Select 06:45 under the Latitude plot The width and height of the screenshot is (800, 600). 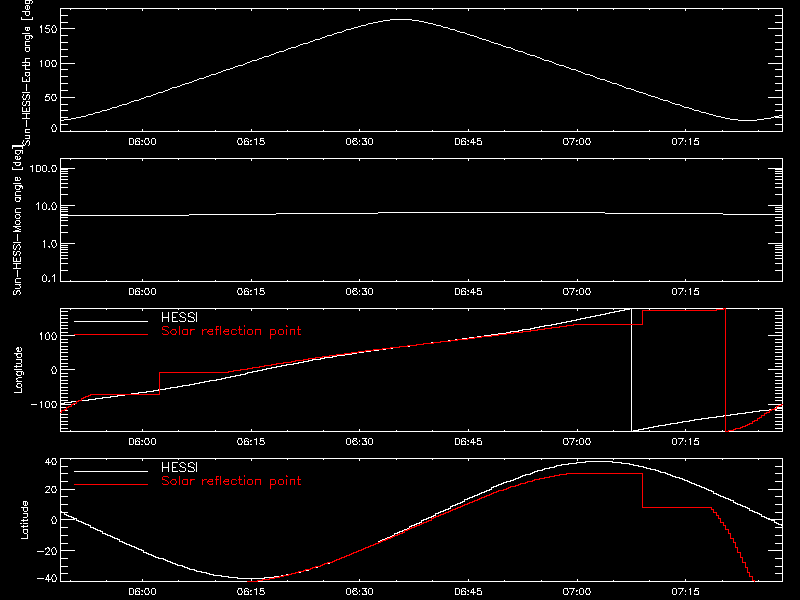tap(468, 591)
